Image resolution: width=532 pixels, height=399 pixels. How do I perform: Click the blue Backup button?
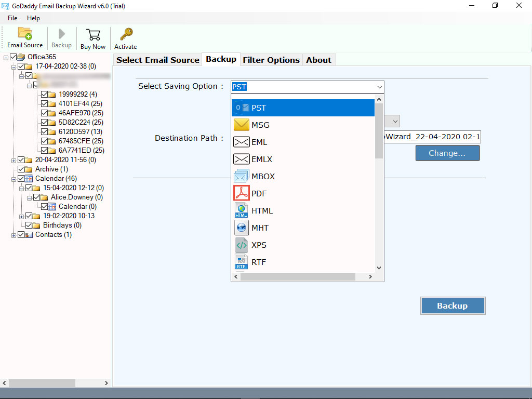(453, 305)
